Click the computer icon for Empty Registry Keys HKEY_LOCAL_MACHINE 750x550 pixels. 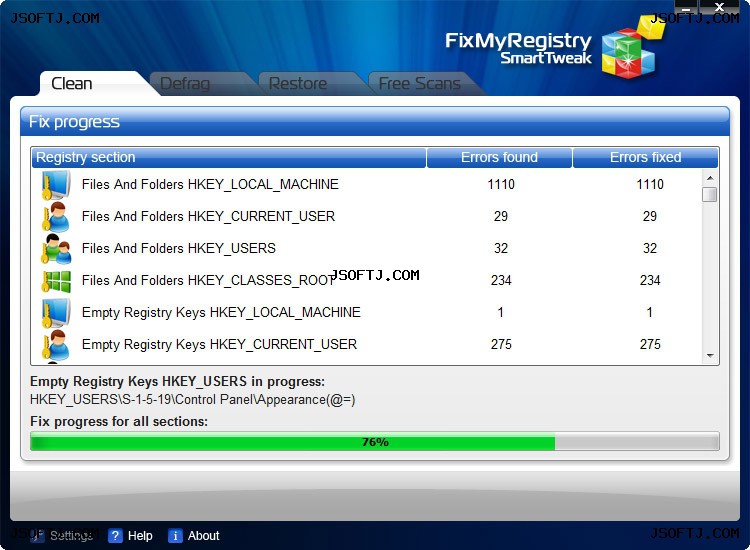tap(56, 313)
